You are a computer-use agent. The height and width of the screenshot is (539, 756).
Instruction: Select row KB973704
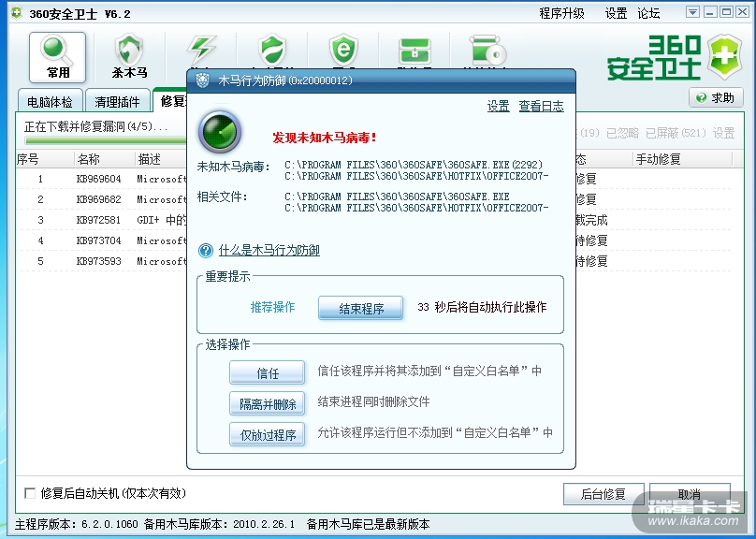point(373,240)
